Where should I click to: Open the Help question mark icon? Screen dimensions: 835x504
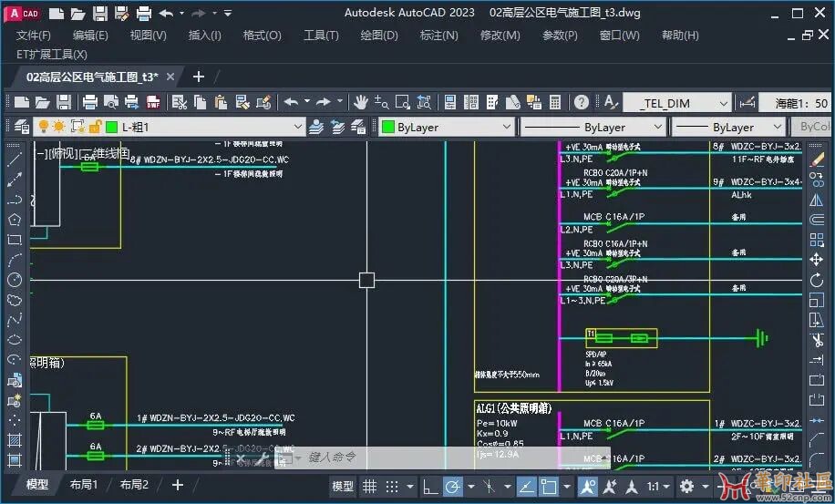click(x=582, y=102)
